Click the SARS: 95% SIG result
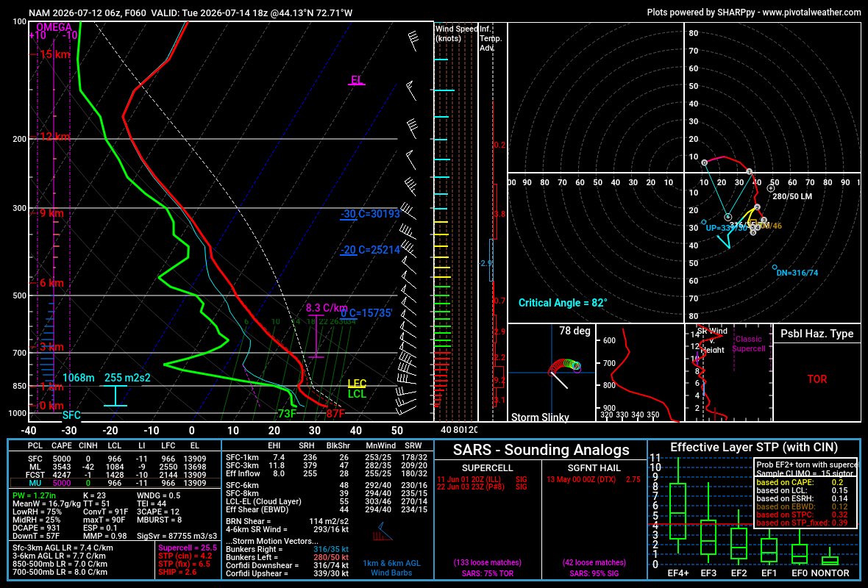This screenshot has height=588, width=868. click(594, 573)
